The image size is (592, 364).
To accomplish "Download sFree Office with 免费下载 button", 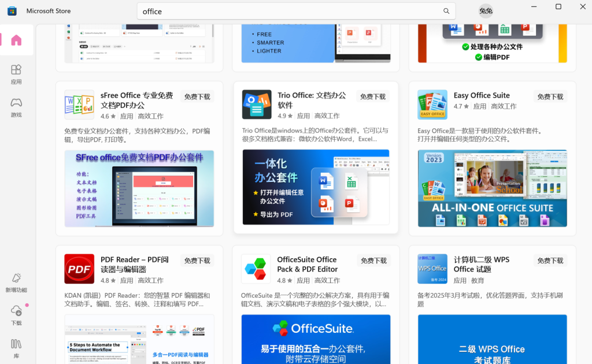I will click(197, 96).
